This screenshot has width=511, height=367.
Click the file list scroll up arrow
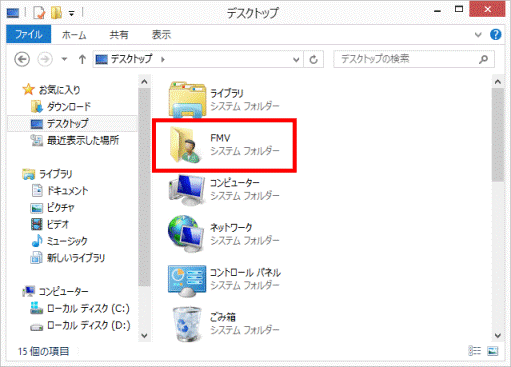[x=498, y=82]
